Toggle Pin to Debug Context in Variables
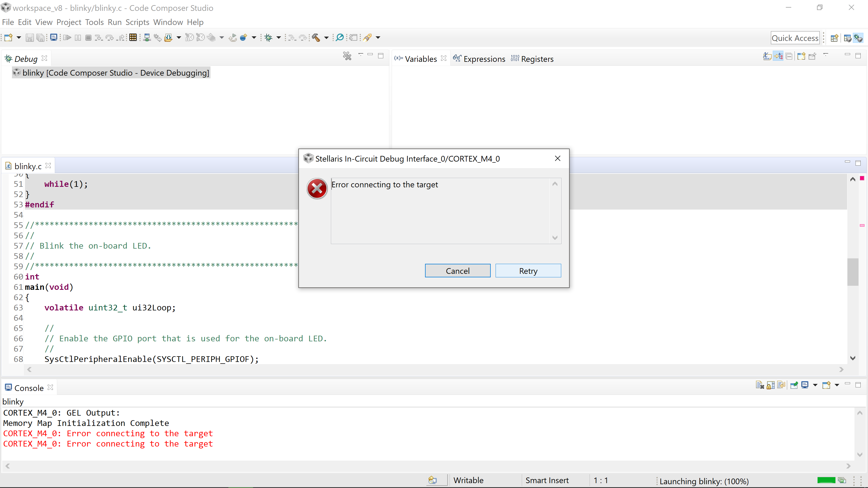This screenshot has height=488, width=868. coord(812,56)
